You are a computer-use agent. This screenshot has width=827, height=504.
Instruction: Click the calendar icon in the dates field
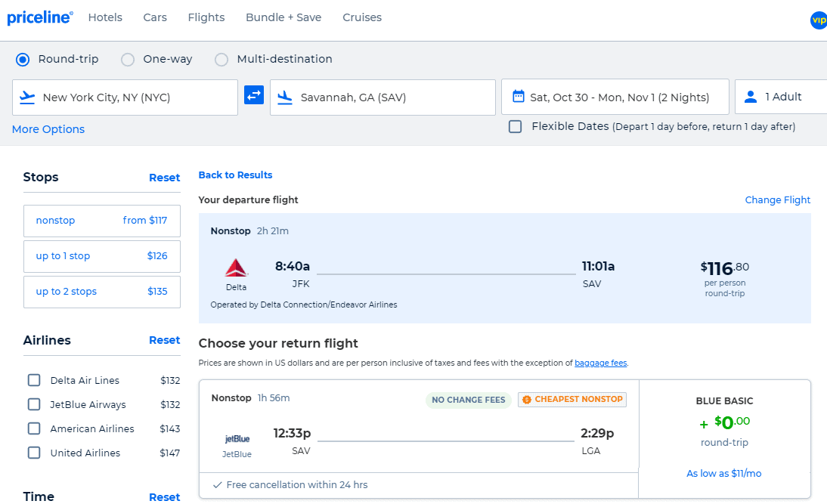[517, 96]
